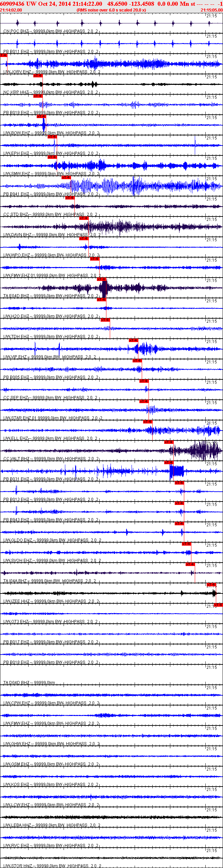
Task: Click the red pick marker on UW.SVOH trace
Action: [x=187, y=544]
